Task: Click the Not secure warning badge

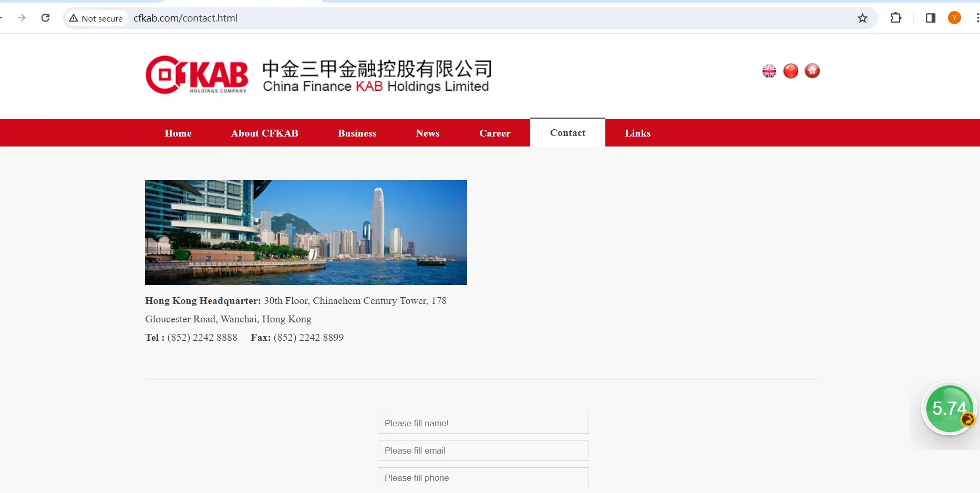Action: 96,18
